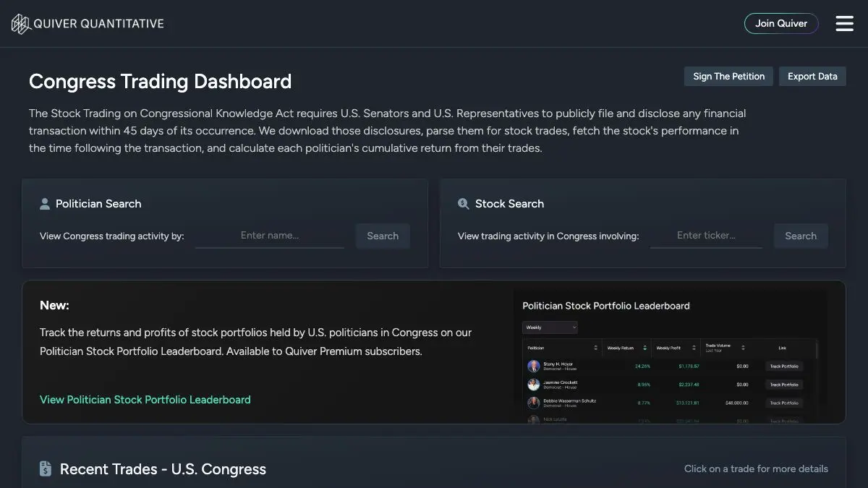Image resolution: width=868 pixels, height=488 pixels.
Task: Click the document icon beside Recent Trades
Action: [46, 469]
